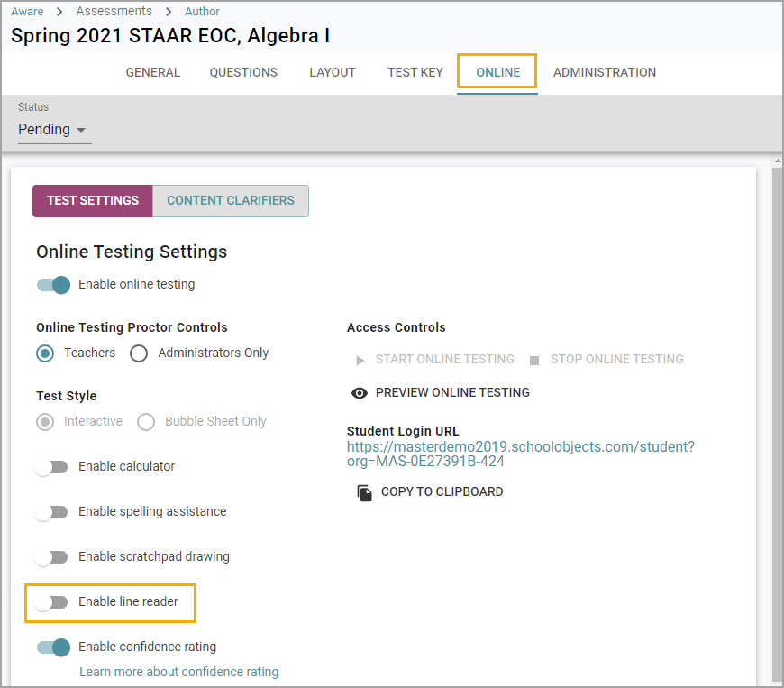This screenshot has height=688, width=784.
Task: Switch to the Questions tab
Action: click(243, 72)
